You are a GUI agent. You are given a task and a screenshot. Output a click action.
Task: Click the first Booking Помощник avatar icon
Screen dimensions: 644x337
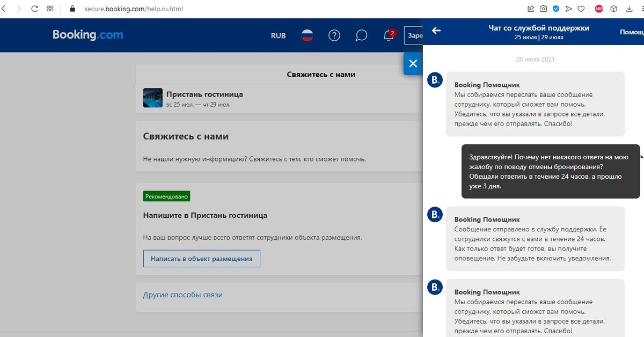click(435, 80)
